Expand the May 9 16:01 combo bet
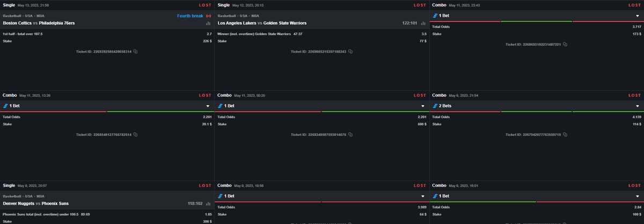This screenshot has width=644, height=224. click(x=638, y=196)
